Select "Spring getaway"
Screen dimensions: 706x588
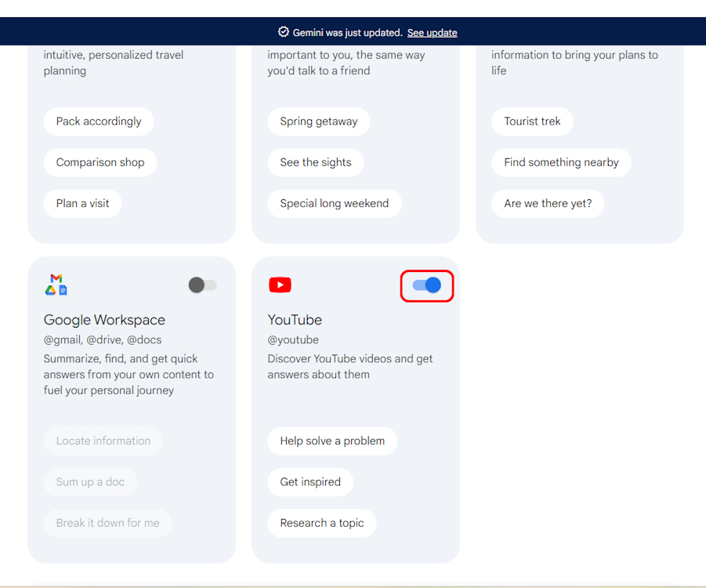point(318,122)
